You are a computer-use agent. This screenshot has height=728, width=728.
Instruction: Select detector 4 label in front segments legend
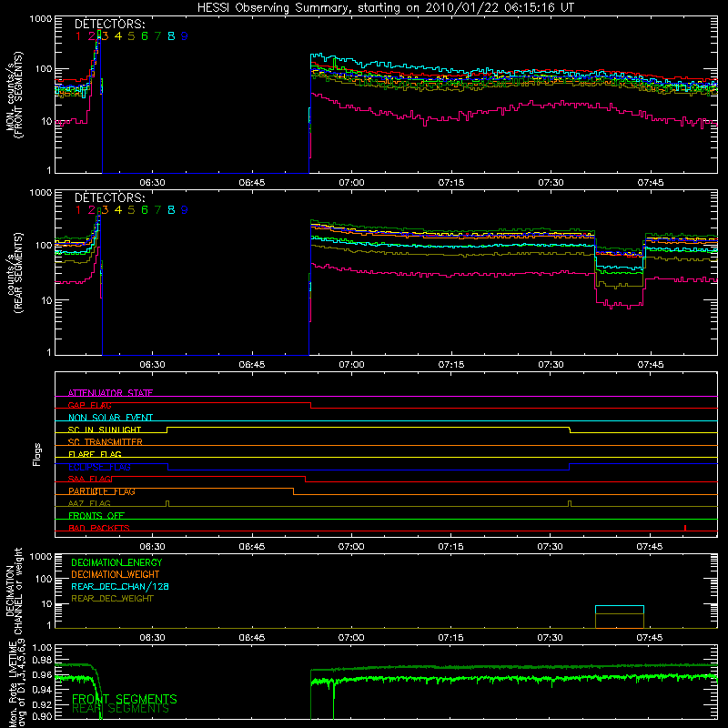tap(118, 36)
